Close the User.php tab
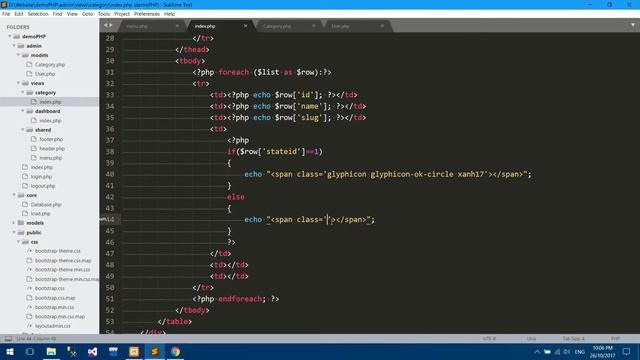Viewport: 640px width, 360px height. (382, 26)
